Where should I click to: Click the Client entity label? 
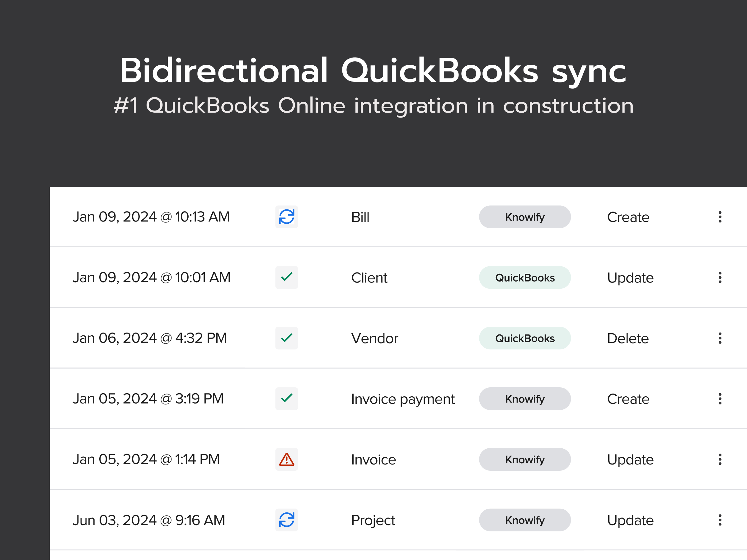[369, 278]
